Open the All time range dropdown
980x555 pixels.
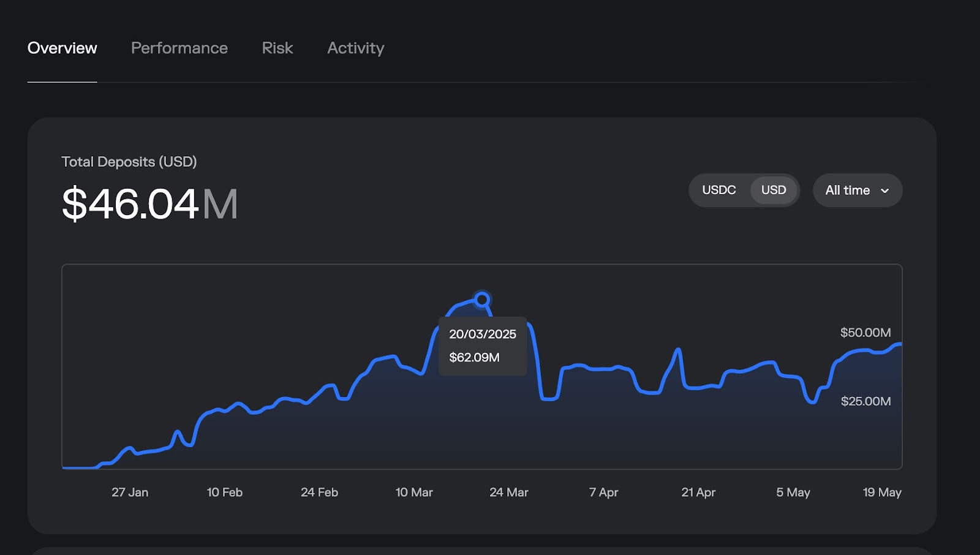pyautogui.click(x=858, y=190)
